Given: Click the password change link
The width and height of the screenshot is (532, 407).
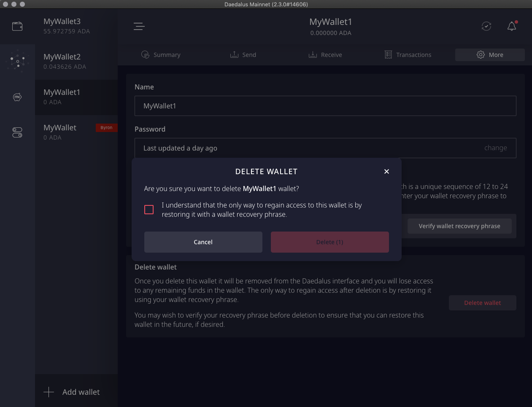Looking at the screenshot, I should click(496, 148).
